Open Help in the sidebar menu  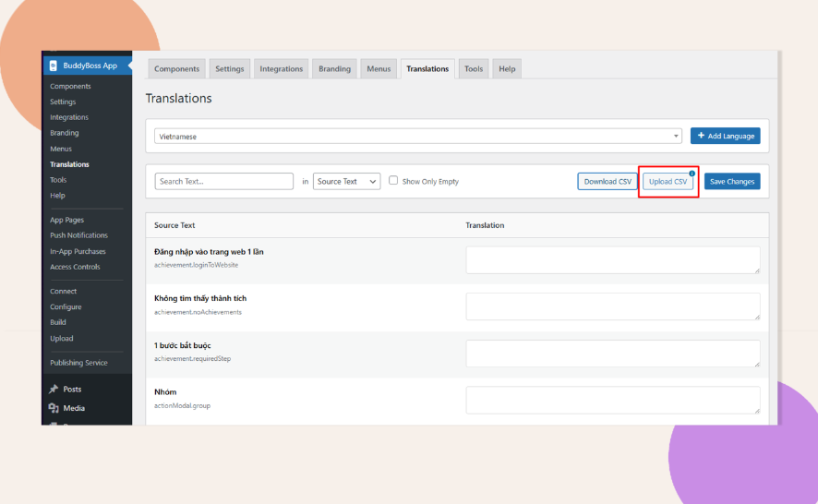tap(57, 196)
